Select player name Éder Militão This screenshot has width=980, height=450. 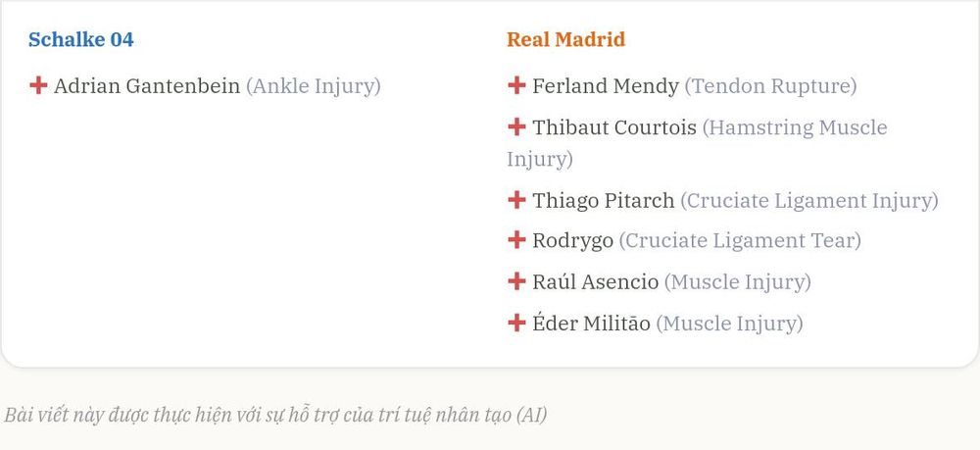pyautogui.click(x=591, y=324)
